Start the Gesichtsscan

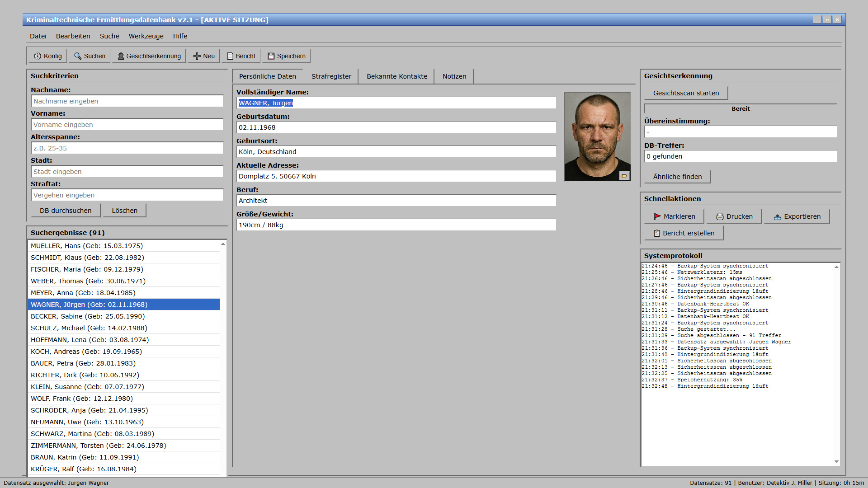(685, 93)
